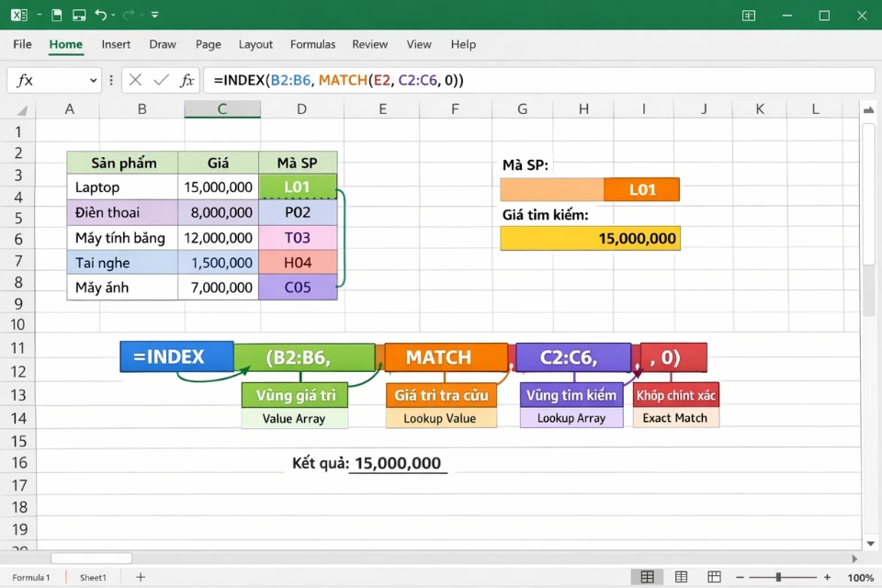The image size is (882, 588).
Task: Click the Zoom In plus button
Action: (x=826, y=576)
